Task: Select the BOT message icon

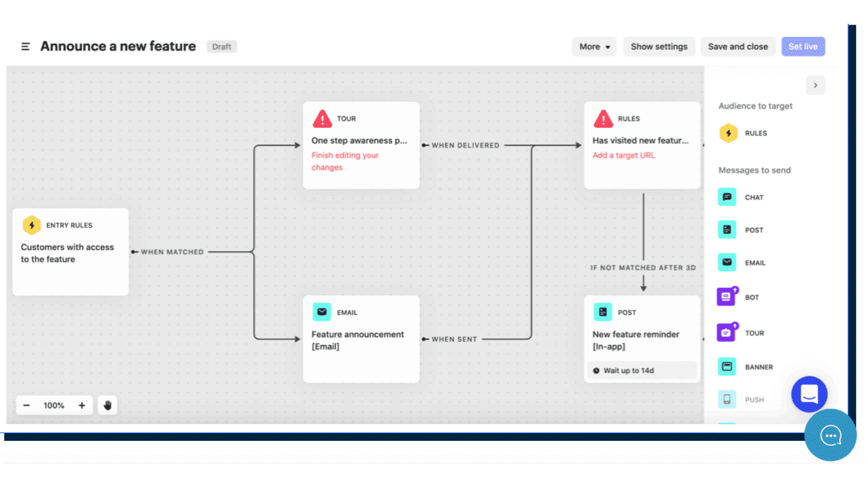Action: point(727,296)
